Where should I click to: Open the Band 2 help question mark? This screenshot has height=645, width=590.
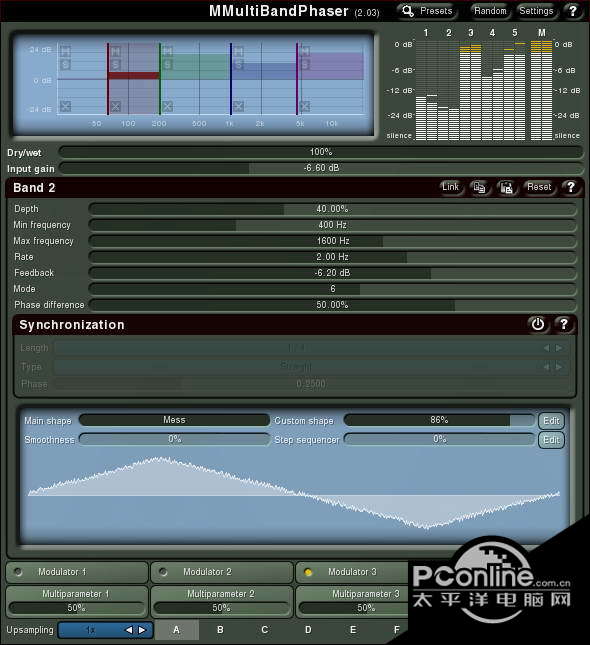click(571, 187)
